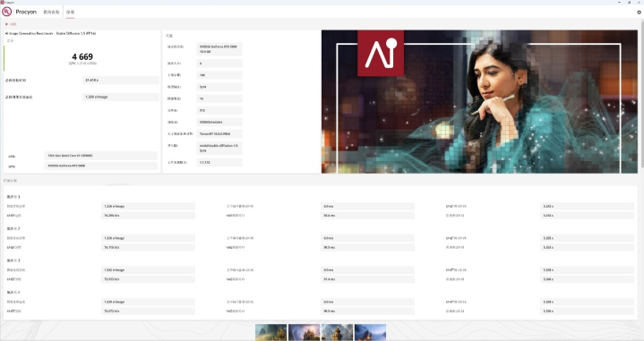
Task: Click the Procyon title text
Action: click(x=26, y=12)
